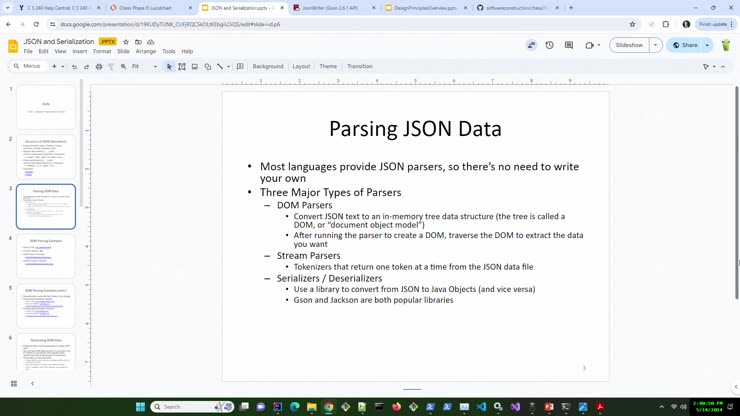Screen dimensions: 740x416
Task: Expand the Share button dropdown arrow
Action: click(x=707, y=45)
